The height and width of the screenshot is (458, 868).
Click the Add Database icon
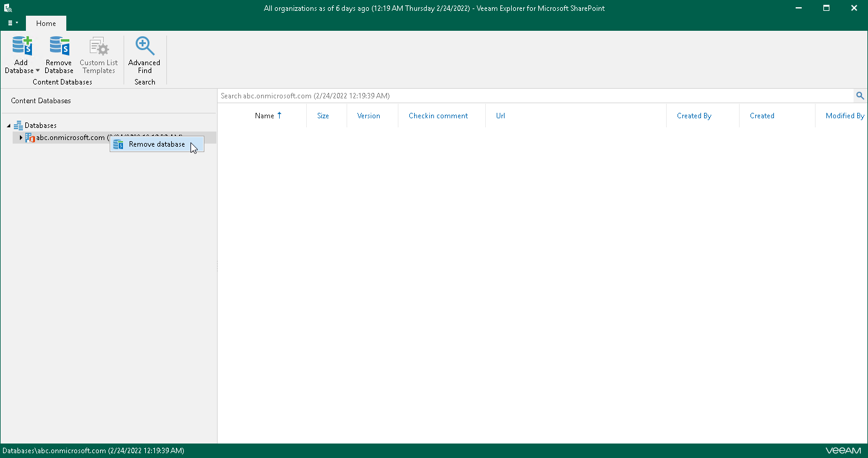tap(22, 46)
